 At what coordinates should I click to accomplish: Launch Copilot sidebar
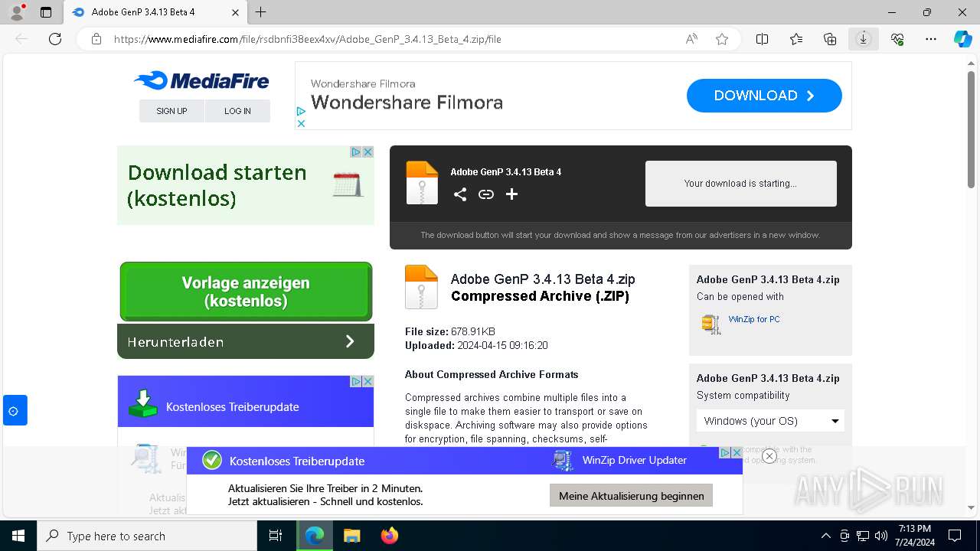coord(962,39)
